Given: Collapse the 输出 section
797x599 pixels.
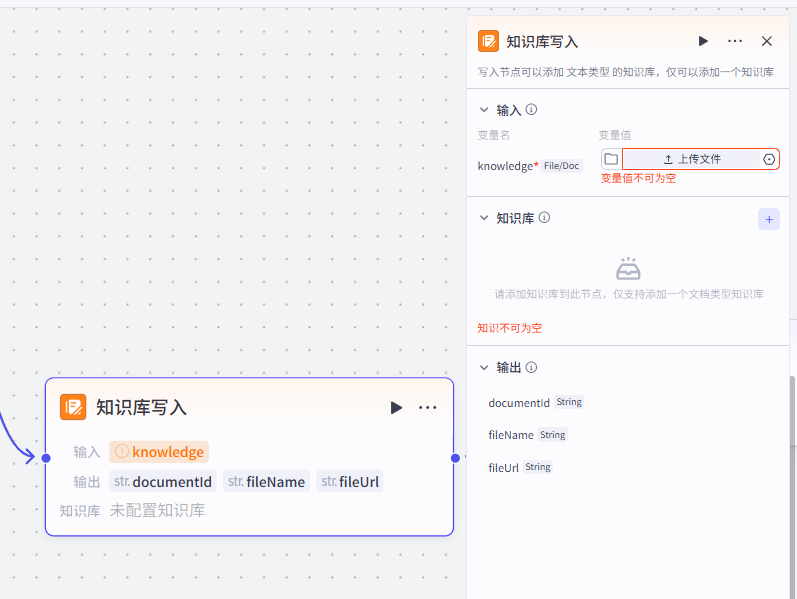Looking at the screenshot, I should pos(484,368).
